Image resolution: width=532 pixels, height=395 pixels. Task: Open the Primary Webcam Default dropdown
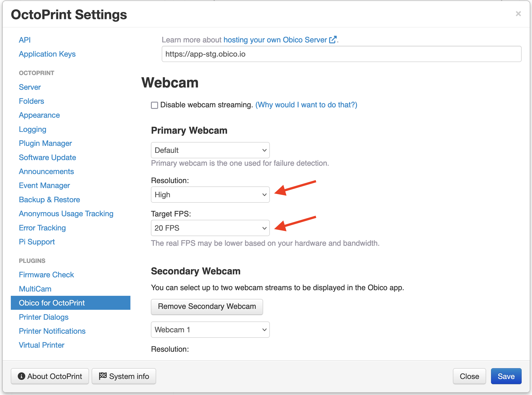210,150
